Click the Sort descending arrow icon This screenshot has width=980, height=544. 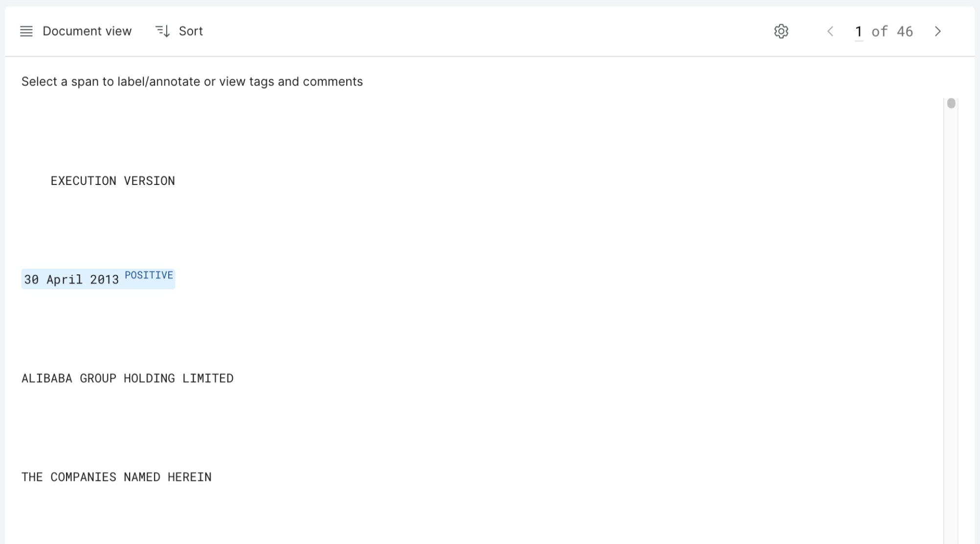click(x=162, y=31)
